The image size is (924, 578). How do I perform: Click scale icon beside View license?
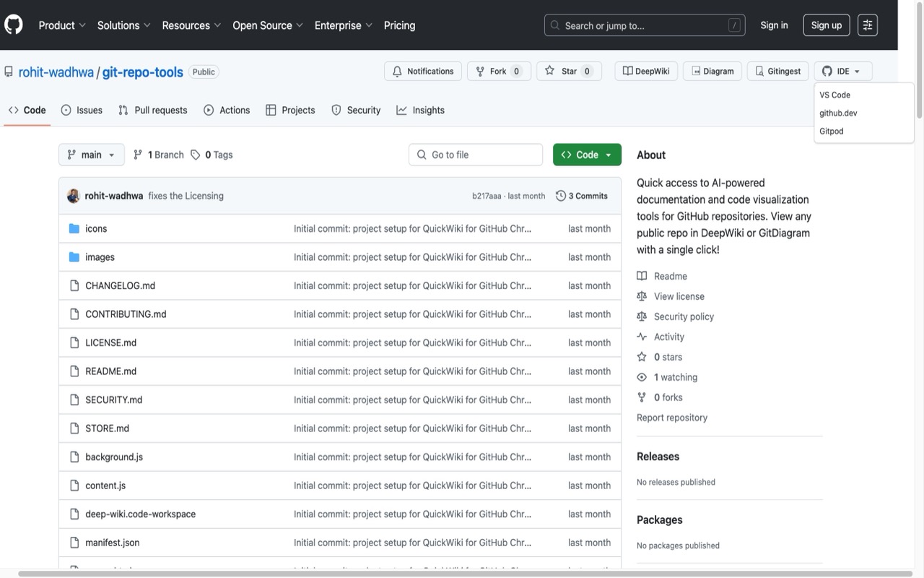(x=642, y=296)
